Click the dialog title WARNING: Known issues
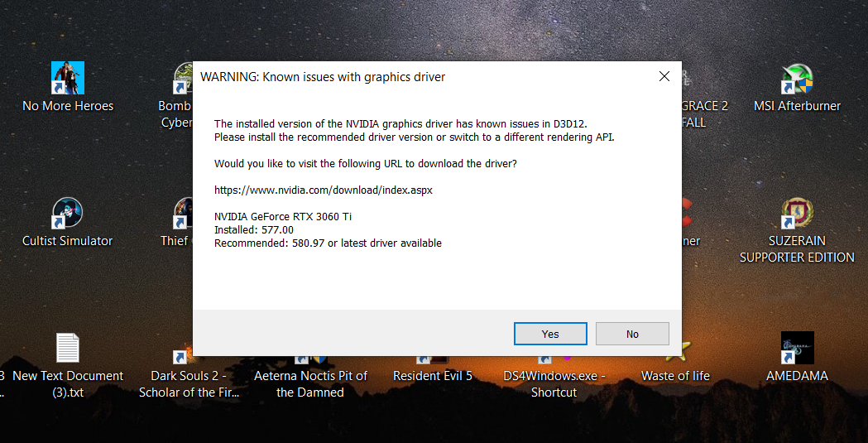 (323, 77)
